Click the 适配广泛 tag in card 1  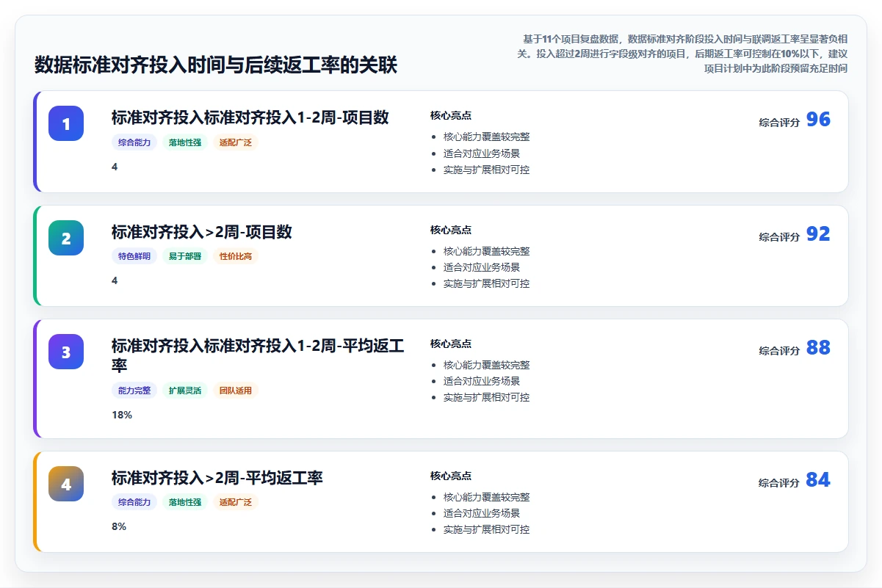tap(236, 142)
